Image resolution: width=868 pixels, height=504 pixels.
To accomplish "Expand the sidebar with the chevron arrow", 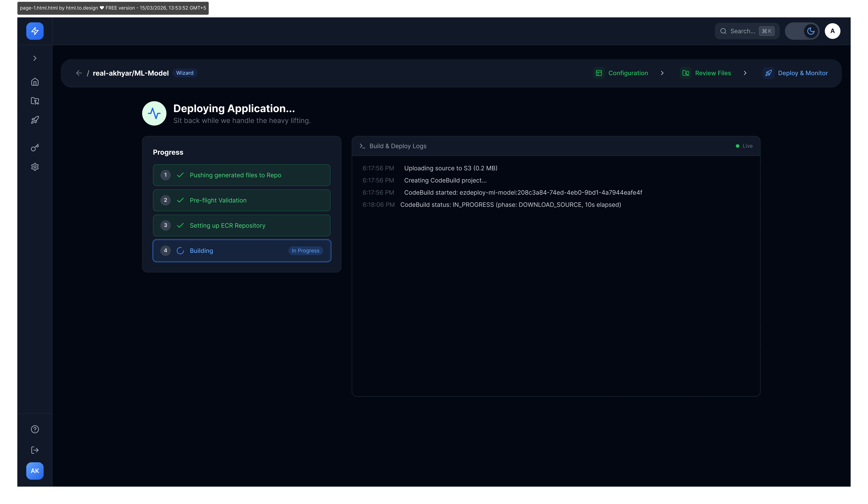I will click(34, 58).
